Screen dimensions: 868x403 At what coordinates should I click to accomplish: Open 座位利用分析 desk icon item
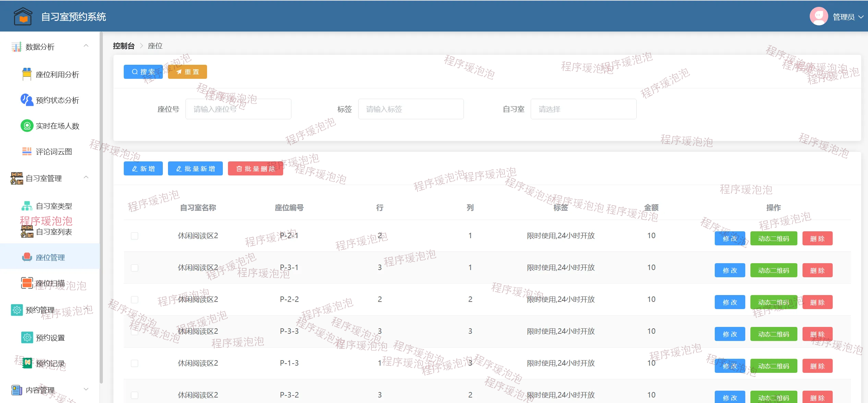click(x=27, y=74)
